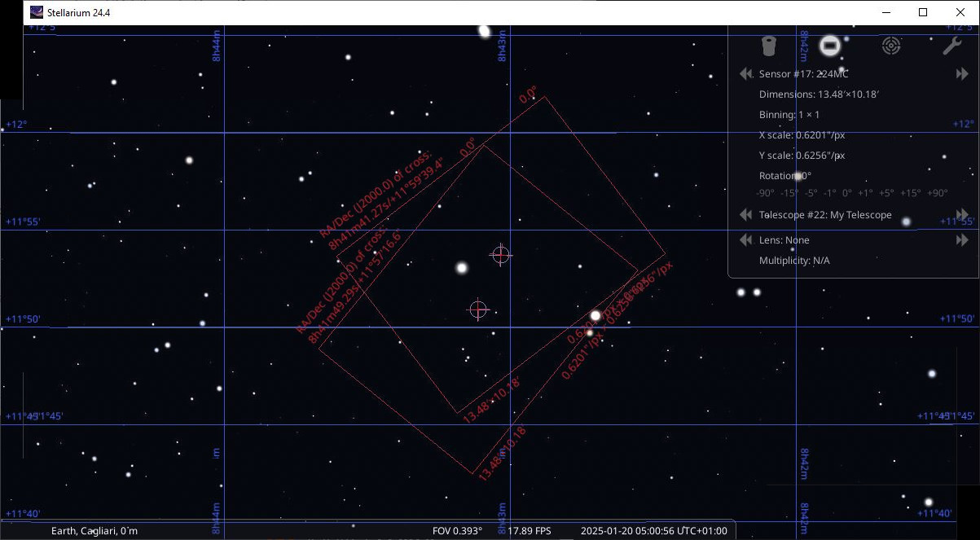Click the Multiplicity: N/A text
This screenshot has height=540, width=980.
[794, 261]
